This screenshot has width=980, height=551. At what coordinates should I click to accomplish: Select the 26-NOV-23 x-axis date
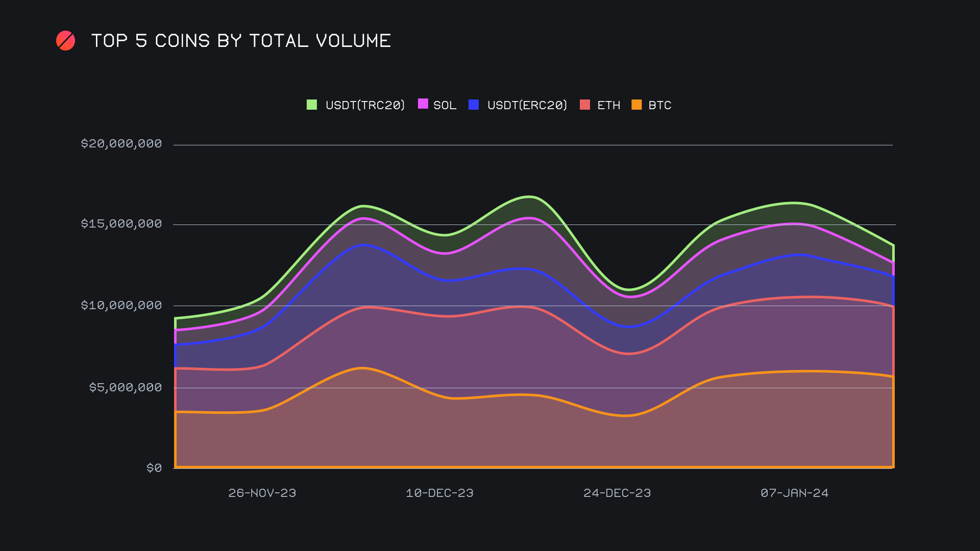[262, 493]
